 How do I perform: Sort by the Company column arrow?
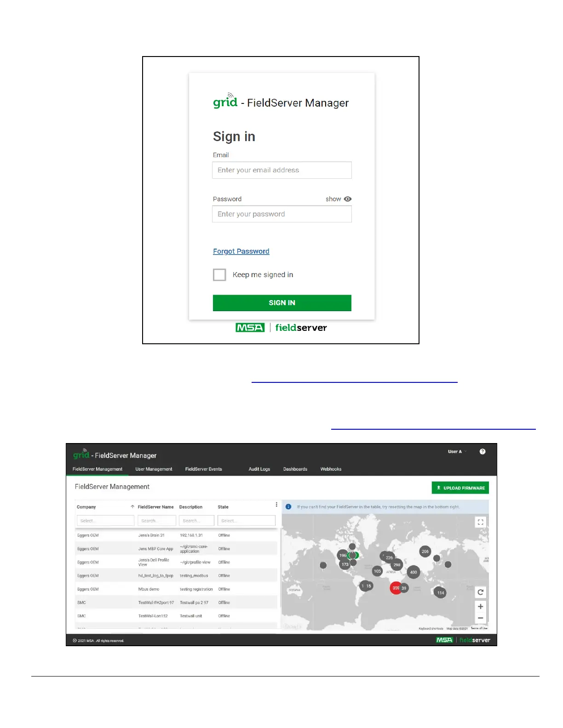point(132,507)
